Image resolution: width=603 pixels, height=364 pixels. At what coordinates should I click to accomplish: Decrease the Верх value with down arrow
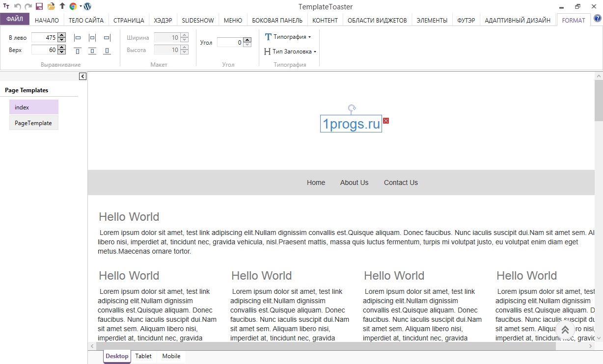(61, 52)
